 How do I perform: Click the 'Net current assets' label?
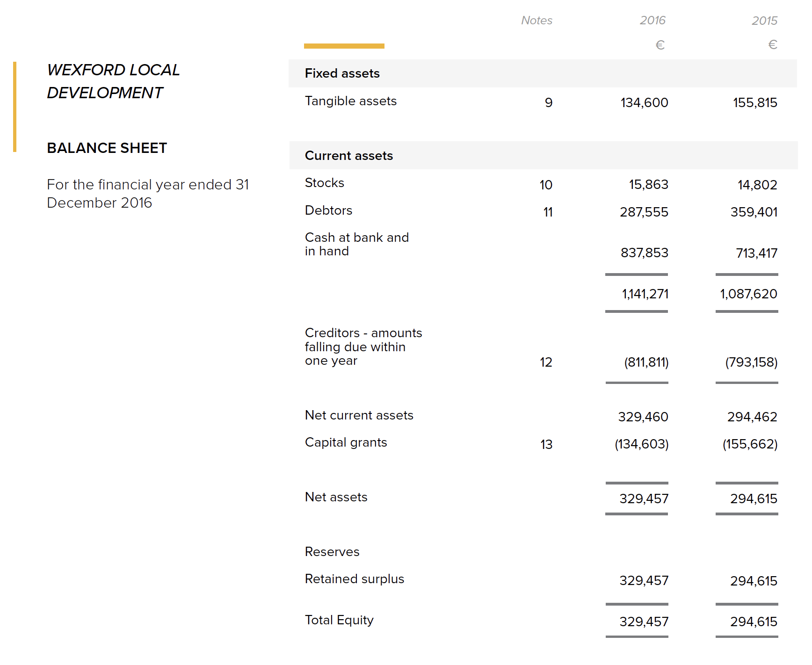click(359, 415)
